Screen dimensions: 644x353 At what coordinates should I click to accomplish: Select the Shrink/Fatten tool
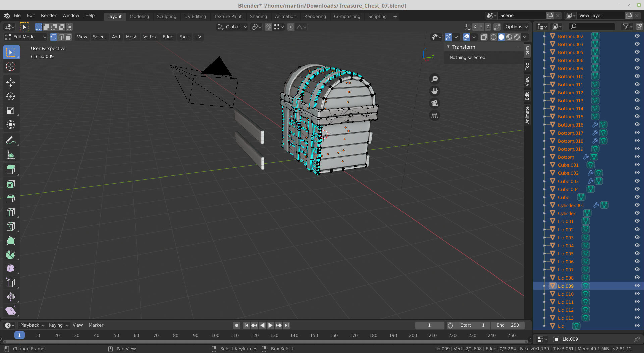click(11, 297)
